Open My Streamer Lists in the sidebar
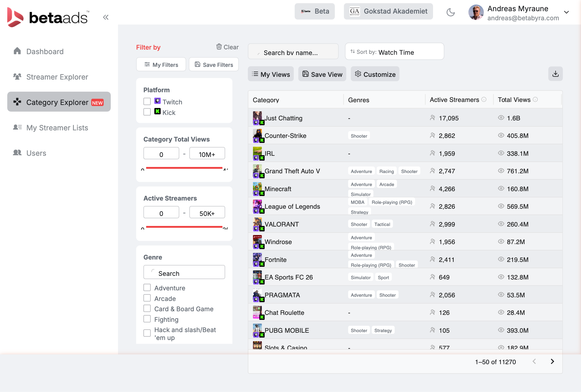The width and height of the screenshot is (581, 392). pyautogui.click(x=59, y=127)
